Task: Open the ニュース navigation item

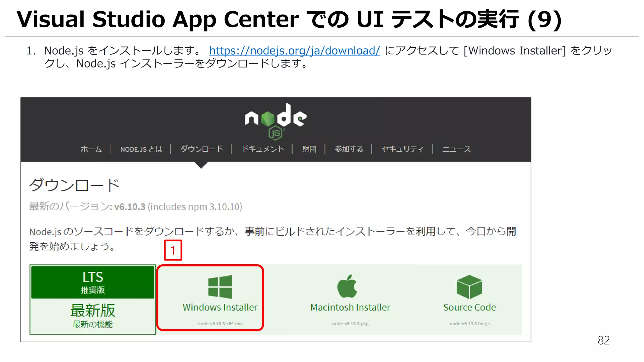Action: coord(457,149)
